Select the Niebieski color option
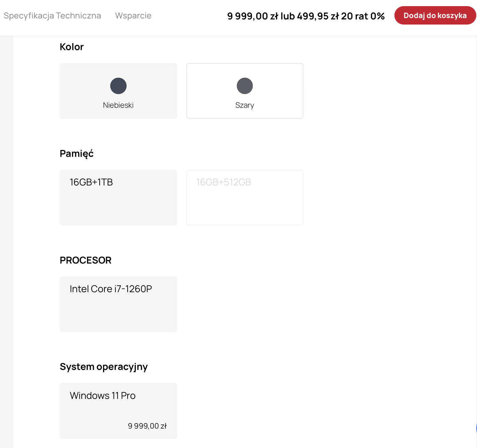Viewport: 477px width, 448px height. click(118, 91)
